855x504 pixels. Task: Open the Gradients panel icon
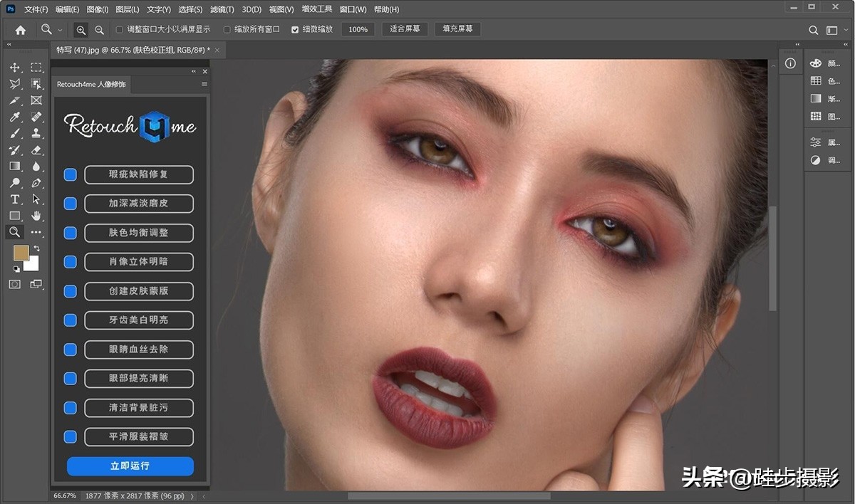click(x=816, y=98)
